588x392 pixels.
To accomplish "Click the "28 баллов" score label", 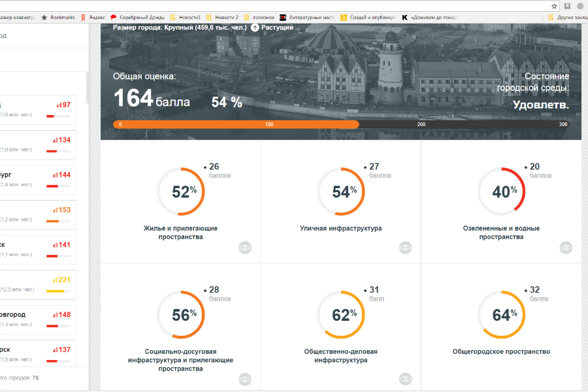I will [218, 294].
